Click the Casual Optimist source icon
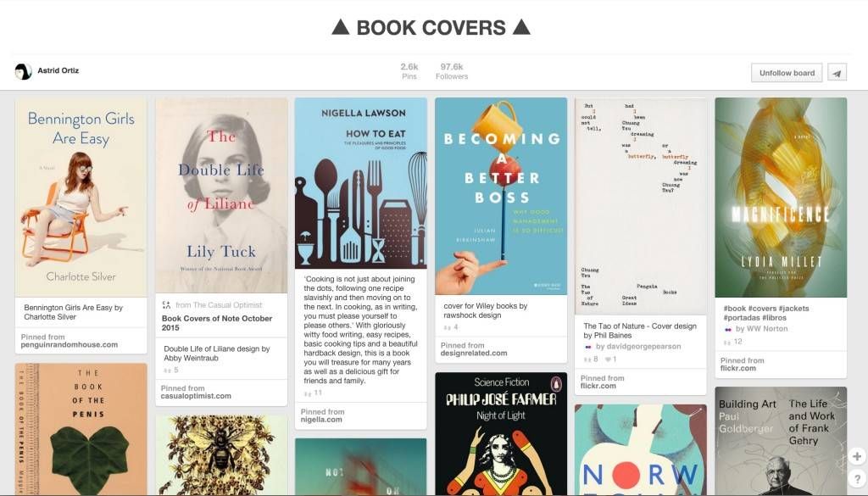This screenshot has width=868, height=496. coord(166,305)
